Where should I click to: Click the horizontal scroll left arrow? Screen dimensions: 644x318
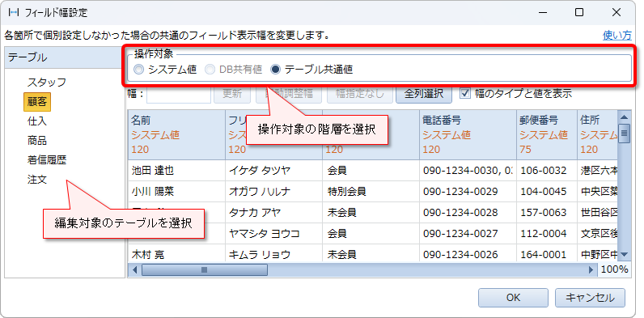point(134,270)
